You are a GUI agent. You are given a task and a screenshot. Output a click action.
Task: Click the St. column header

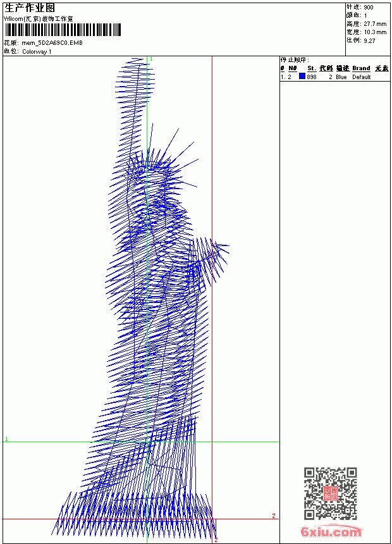[312, 68]
